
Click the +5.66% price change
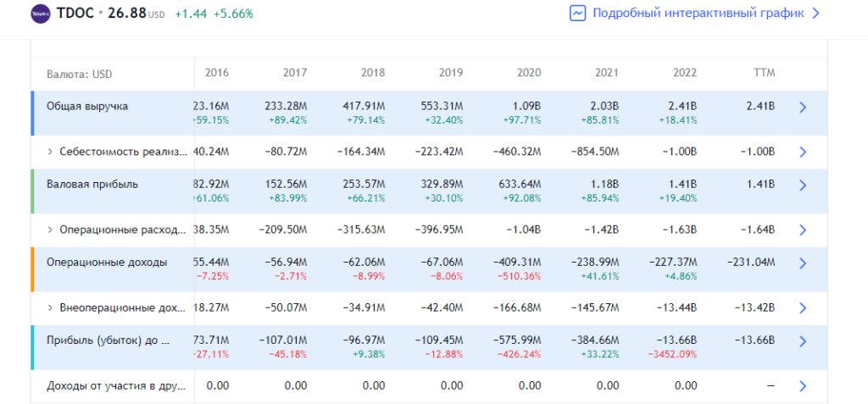coord(233,14)
